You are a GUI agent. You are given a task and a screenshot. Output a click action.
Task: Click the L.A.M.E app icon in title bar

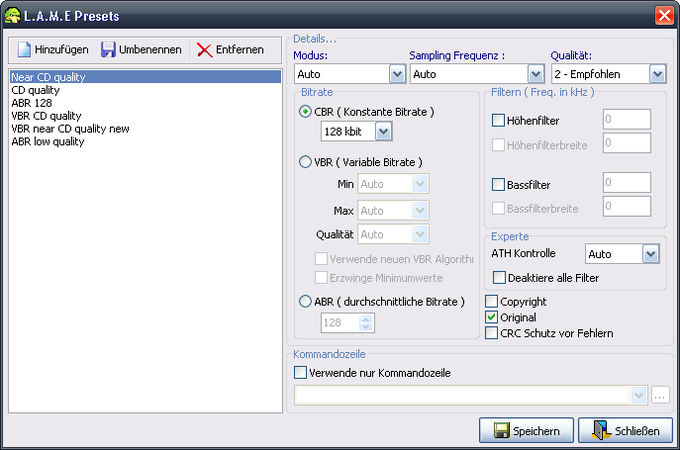coord(12,16)
